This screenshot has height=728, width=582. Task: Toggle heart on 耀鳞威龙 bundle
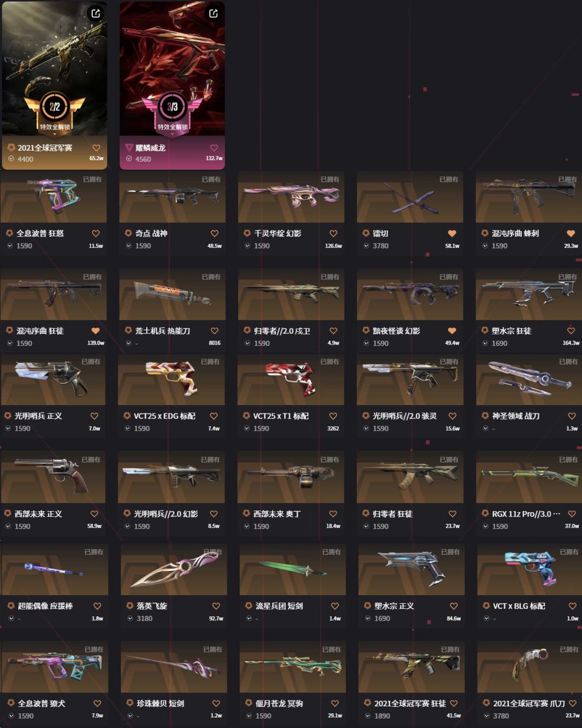pyautogui.click(x=214, y=148)
